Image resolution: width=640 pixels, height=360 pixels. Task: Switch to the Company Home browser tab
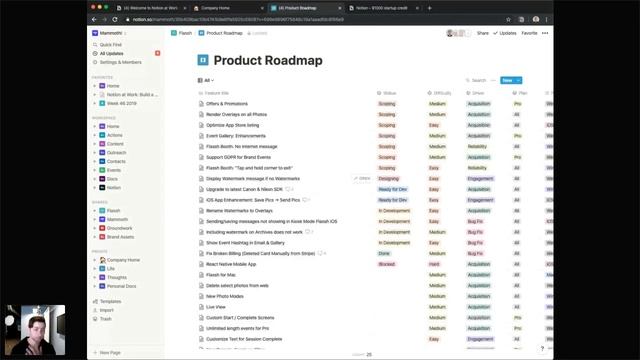(229, 8)
